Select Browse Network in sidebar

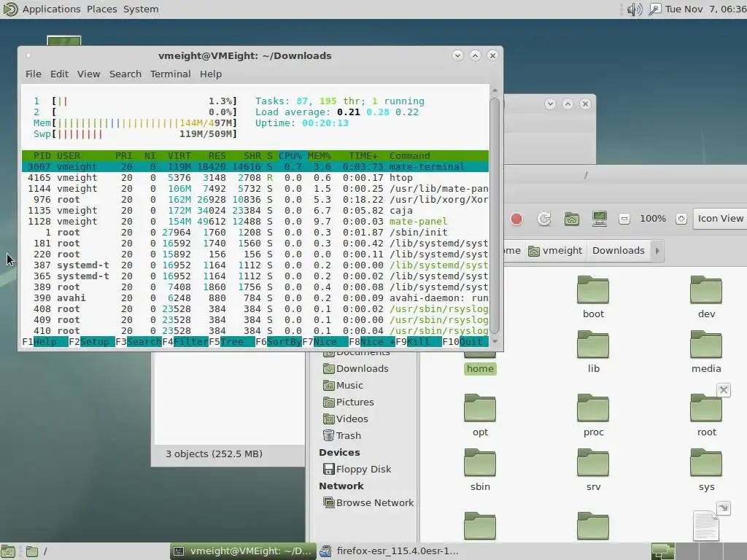coord(368,502)
